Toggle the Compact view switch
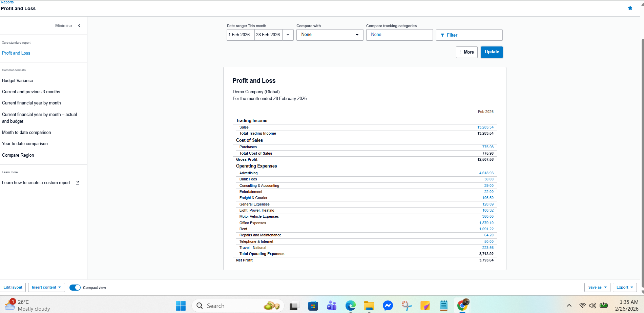This screenshot has width=644, height=313. tap(75, 288)
